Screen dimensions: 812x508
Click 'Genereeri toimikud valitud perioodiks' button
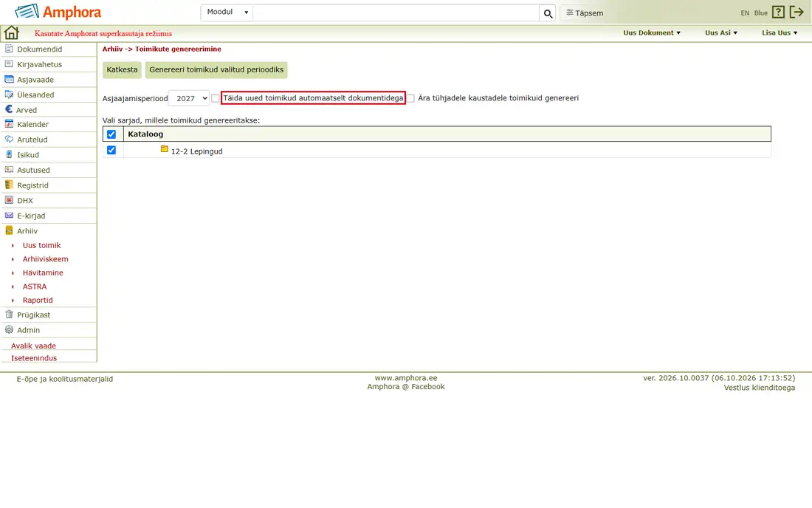(216, 70)
